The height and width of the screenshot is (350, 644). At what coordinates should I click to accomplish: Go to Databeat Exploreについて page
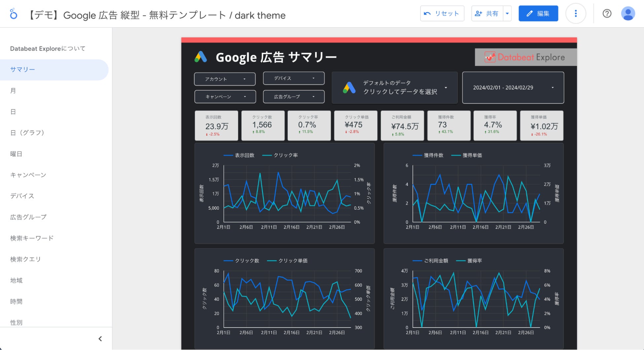tap(48, 49)
